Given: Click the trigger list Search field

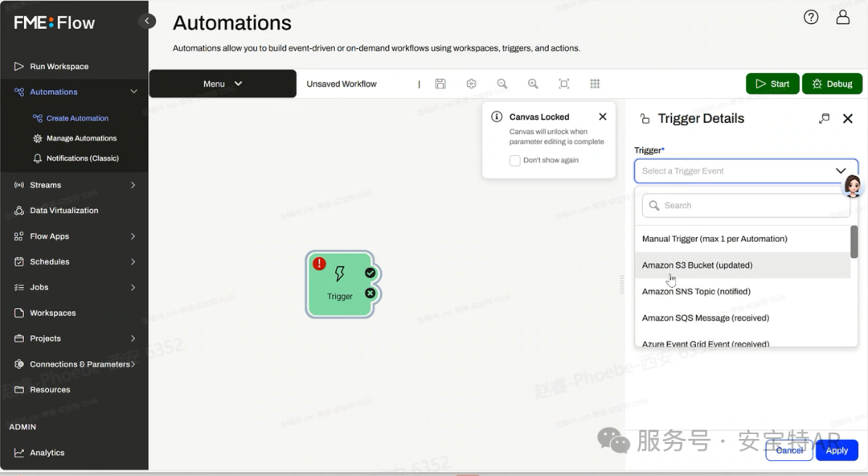Looking at the screenshot, I should tap(746, 206).
